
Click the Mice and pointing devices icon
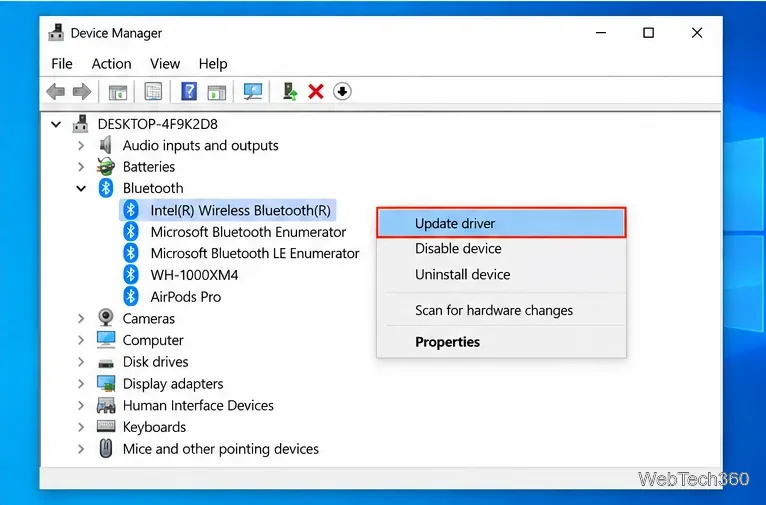tap(106, 448)
